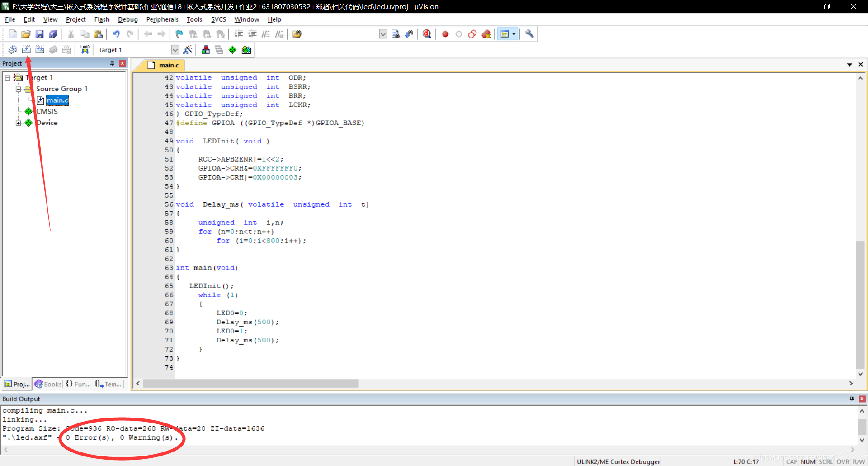Open the window layout dropdown arrow
Screen dimensions: 868x466
(x=514, y=34)
